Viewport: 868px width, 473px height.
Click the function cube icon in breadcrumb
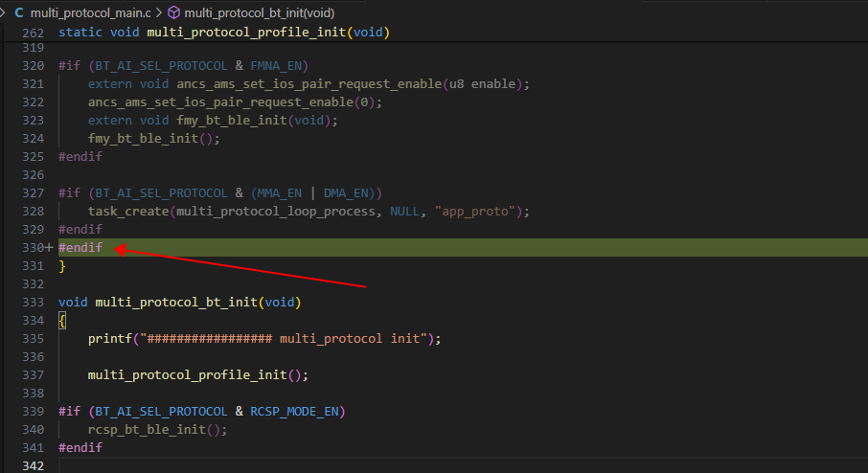point(173,12)
